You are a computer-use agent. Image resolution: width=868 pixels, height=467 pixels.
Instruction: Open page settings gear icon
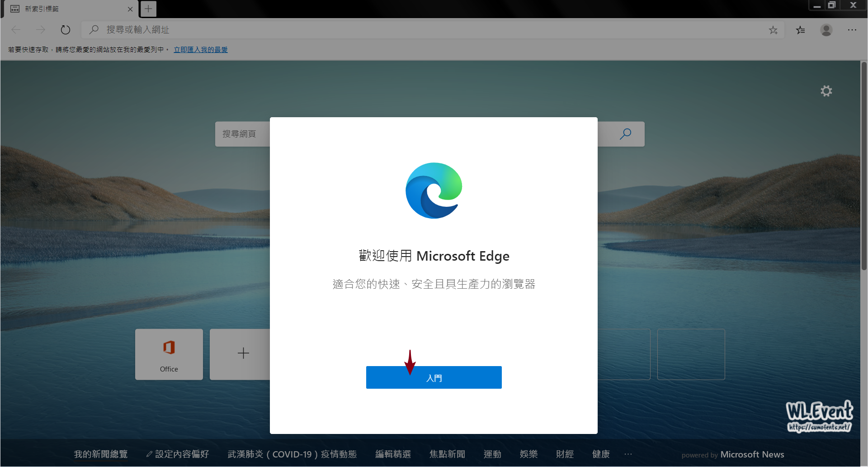pyautogui.click(x=826, y=91)
